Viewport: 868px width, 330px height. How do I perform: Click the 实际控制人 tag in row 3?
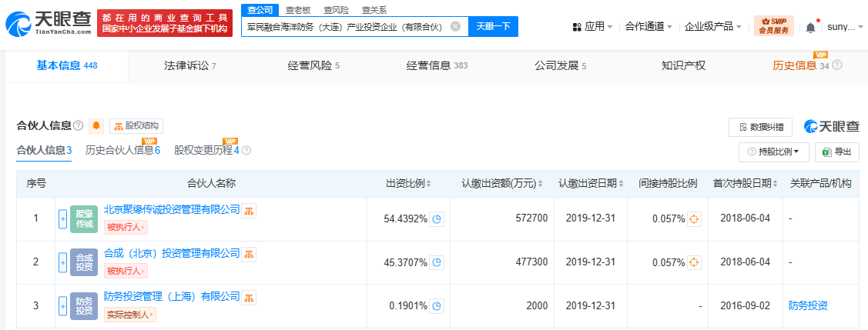coord(130,315)
